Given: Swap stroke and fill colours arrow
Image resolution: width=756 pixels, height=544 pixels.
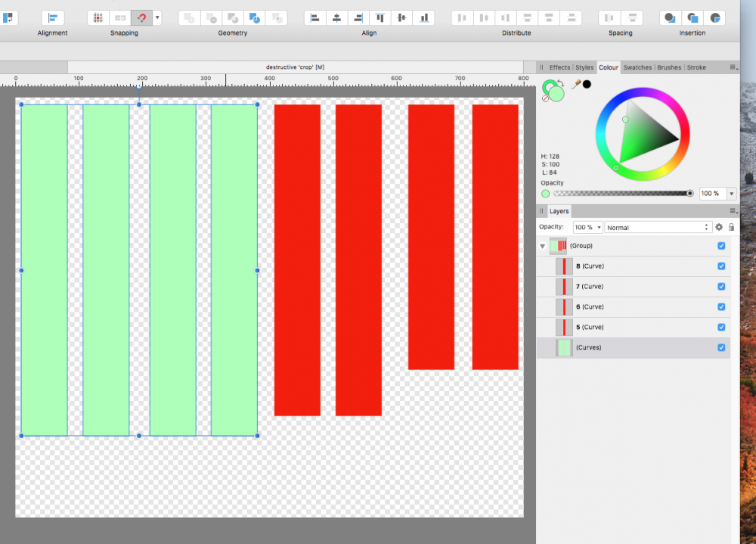Looking at the screenshot, I should click(560, 84).
